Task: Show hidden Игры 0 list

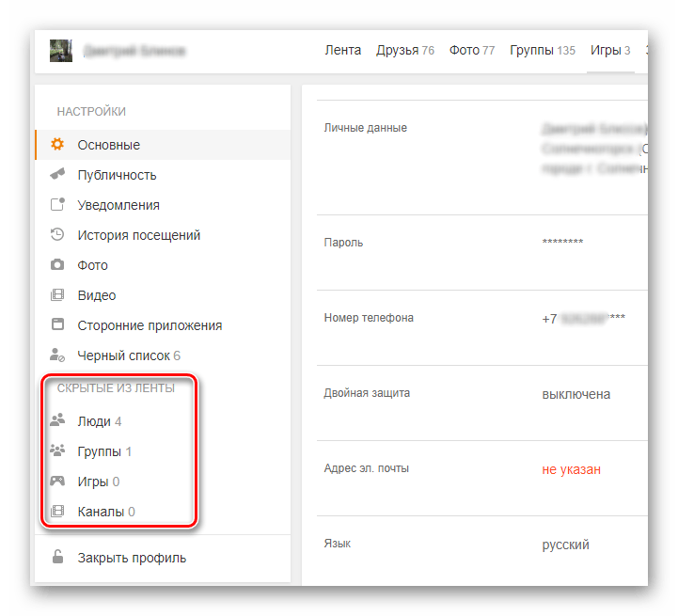Action: (98, 482)
